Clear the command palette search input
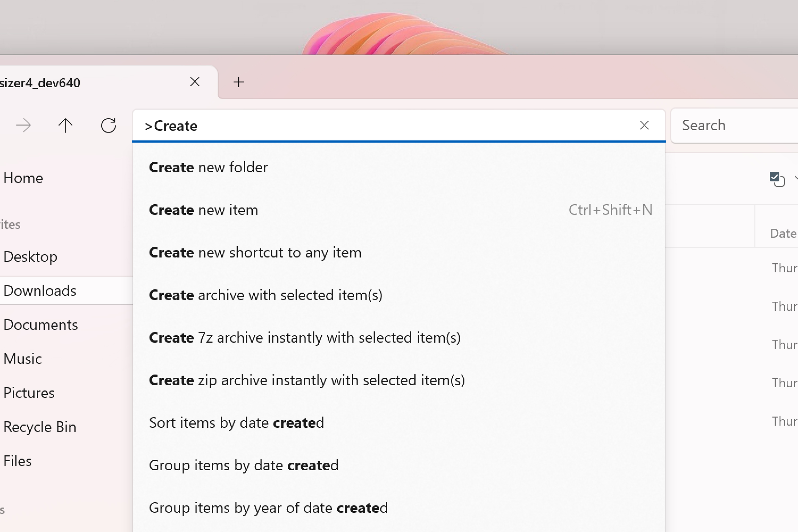 tap(644, 126)
